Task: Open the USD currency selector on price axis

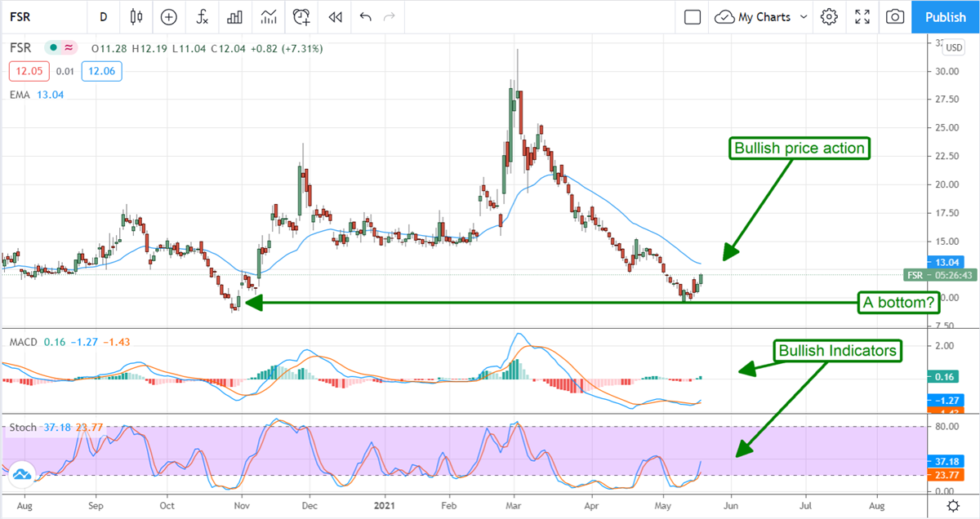Action: 952,47
